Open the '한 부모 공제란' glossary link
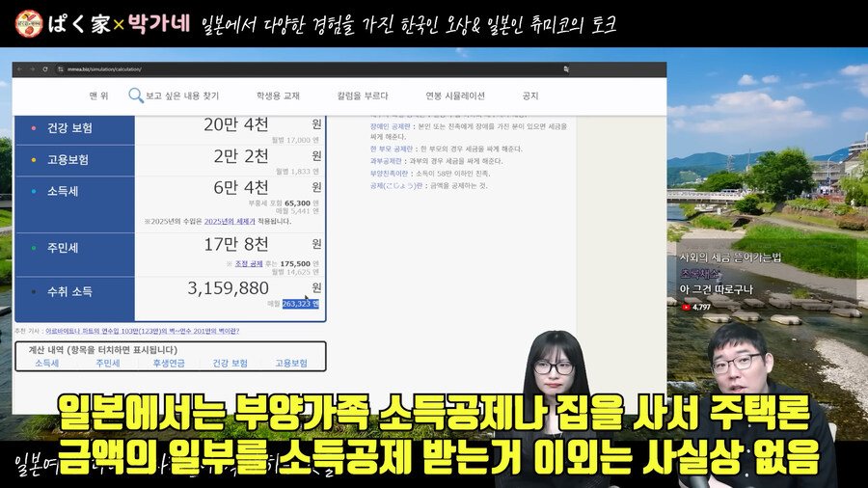Viewport: 868px width, 488px height. [392, 149]
